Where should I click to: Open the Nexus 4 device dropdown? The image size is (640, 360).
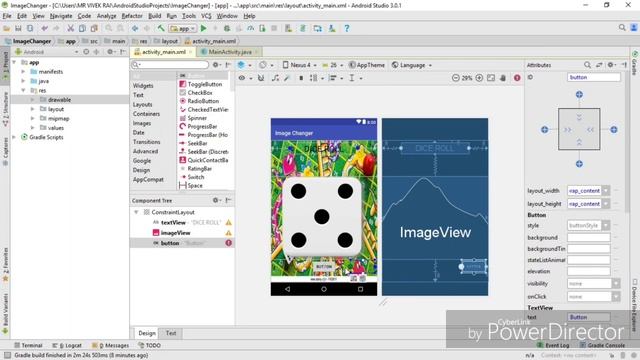click(300, 65)
